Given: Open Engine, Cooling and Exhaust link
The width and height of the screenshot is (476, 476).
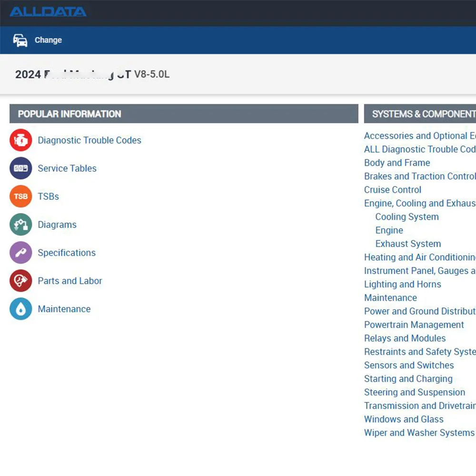Looking at the screenshot, I should (x=420, y=203).
